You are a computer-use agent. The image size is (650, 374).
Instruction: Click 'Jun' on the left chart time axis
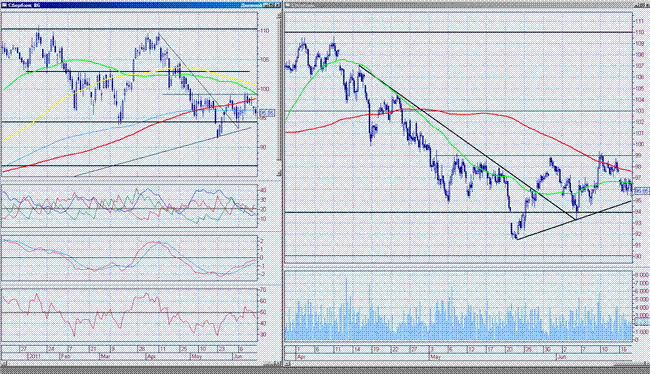238,356
